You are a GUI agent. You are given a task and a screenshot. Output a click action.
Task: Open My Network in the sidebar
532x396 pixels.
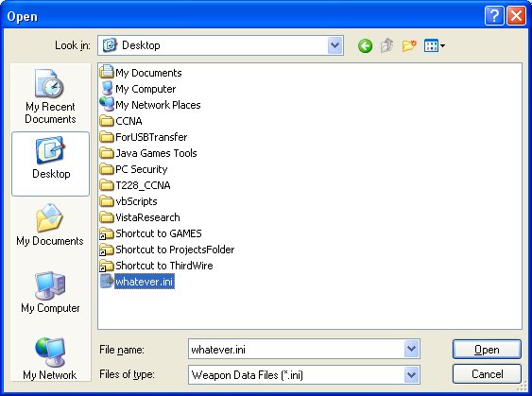[x=50, y=358]
